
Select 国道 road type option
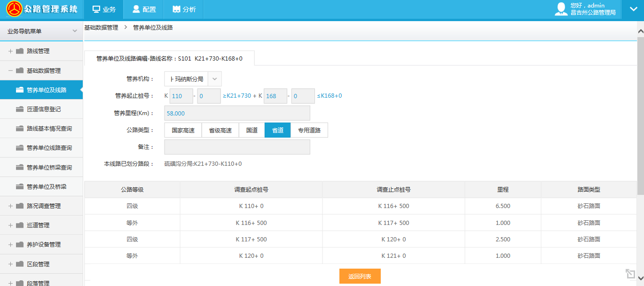coord(252,131)
